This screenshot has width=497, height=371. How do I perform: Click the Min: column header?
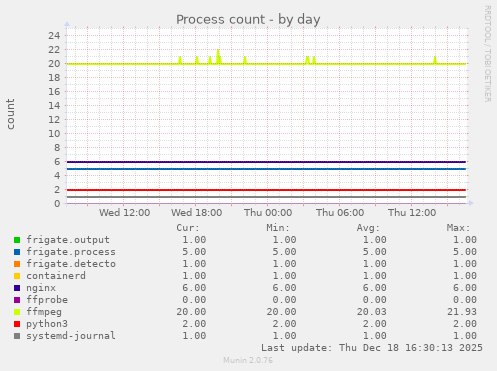278,228
